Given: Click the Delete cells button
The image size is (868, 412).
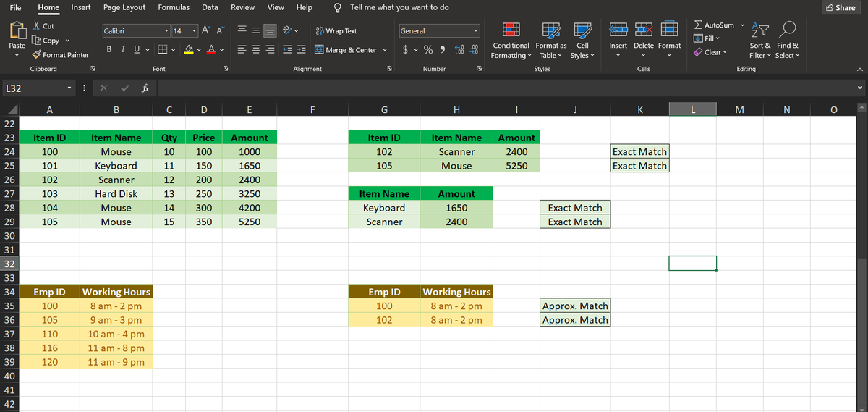Looking at the screenshot, I should (x=643, y=41).
